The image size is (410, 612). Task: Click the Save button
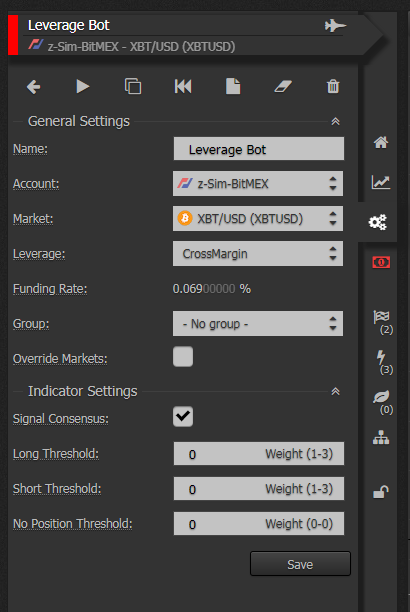(x=300, y=564)
